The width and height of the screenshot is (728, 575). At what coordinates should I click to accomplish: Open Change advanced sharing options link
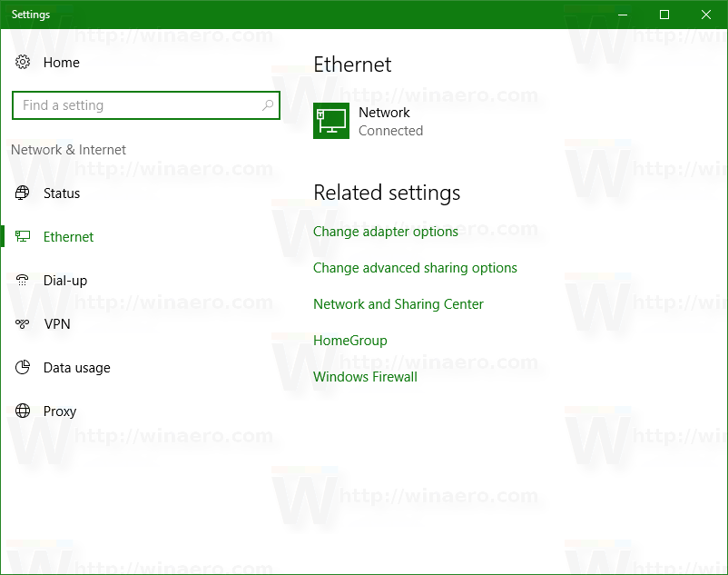415,268
